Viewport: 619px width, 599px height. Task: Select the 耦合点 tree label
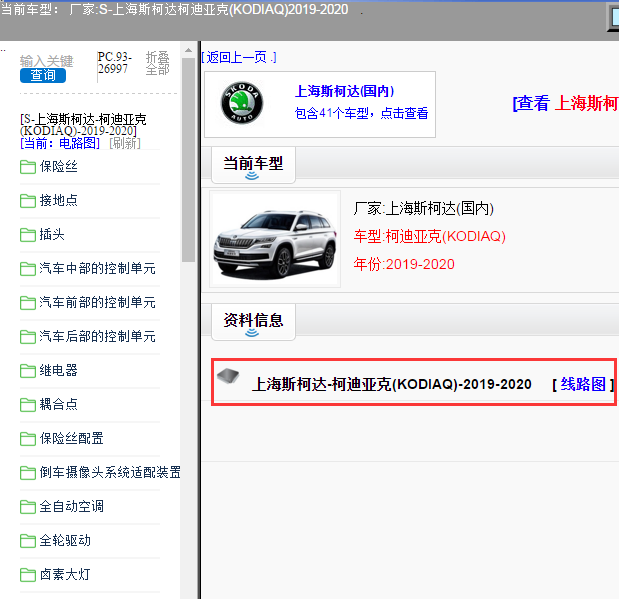(58, 404)
